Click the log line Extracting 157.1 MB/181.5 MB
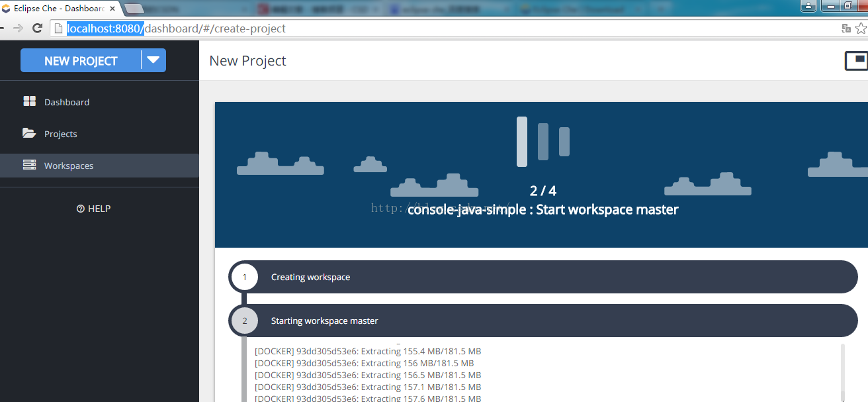Viewport: 868px width, 402px height. tap(368, 387)
